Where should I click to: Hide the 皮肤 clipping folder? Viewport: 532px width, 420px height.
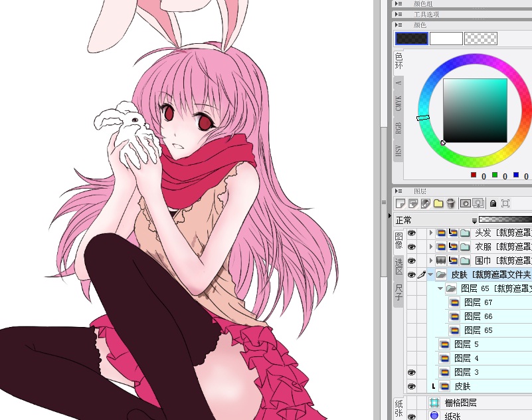[412, 274]
